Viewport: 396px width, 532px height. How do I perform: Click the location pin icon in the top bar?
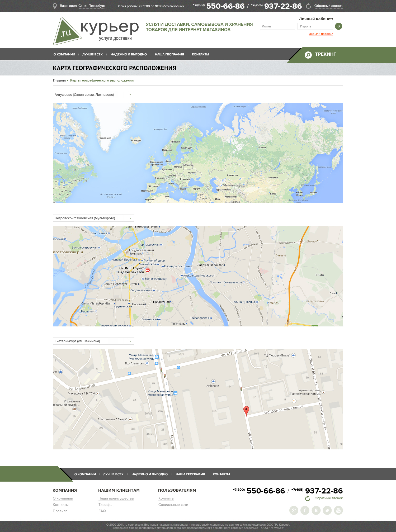55,6
